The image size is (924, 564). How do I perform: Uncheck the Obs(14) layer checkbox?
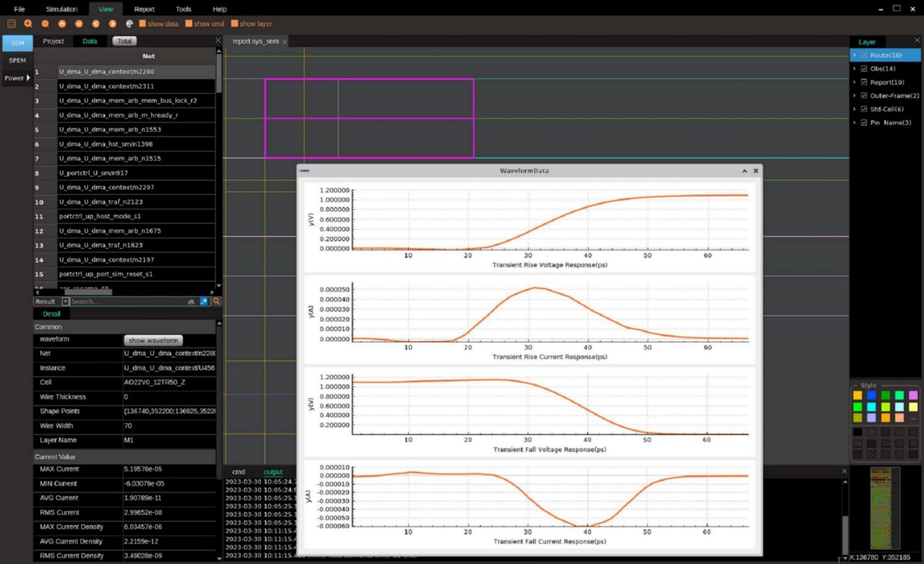pyautogui.click(x=864, y=69)
